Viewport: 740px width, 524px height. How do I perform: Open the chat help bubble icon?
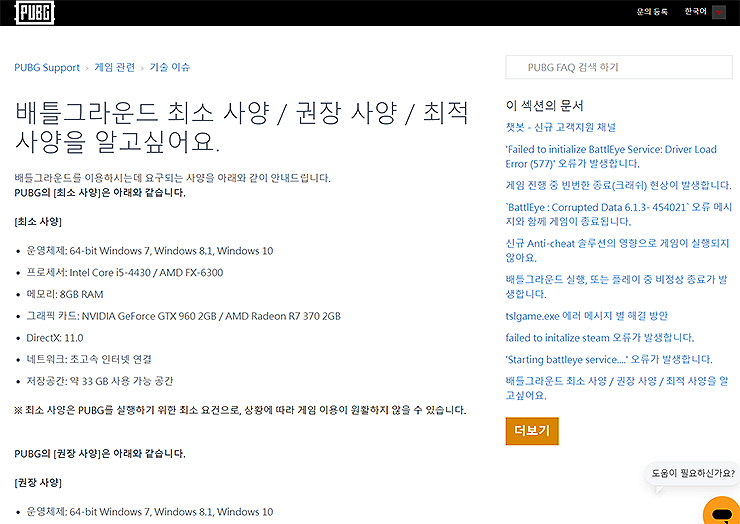pyautogui.click(x=721, y=511)
